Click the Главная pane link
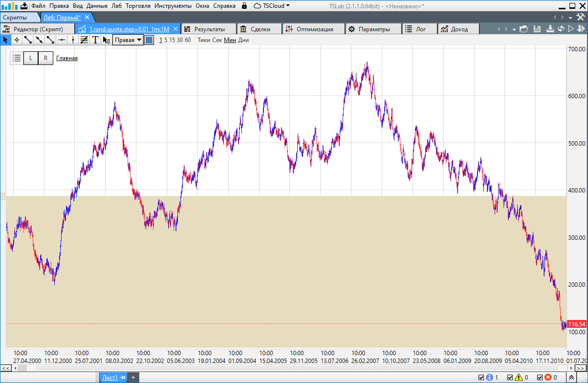588x383 pixels. pos(67,58)
